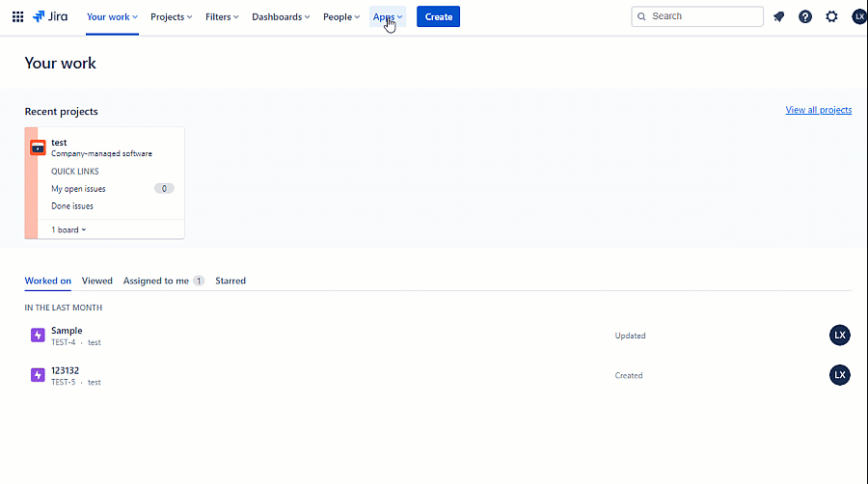Click the 0 count badge on My open issues
868x484 pixels.
tap(164, 189)
